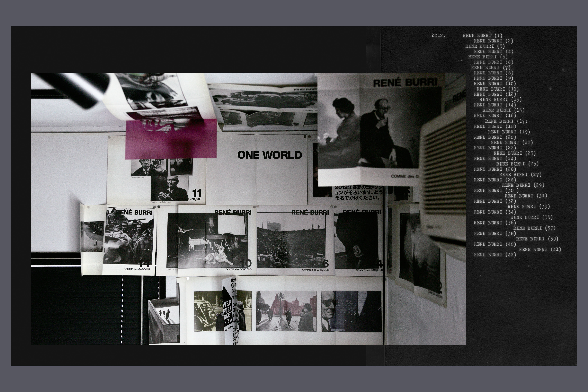Open the man with eyepatch photo
Image resolution: width=588 pixels, height=392 pixels.
click(351, 311)
